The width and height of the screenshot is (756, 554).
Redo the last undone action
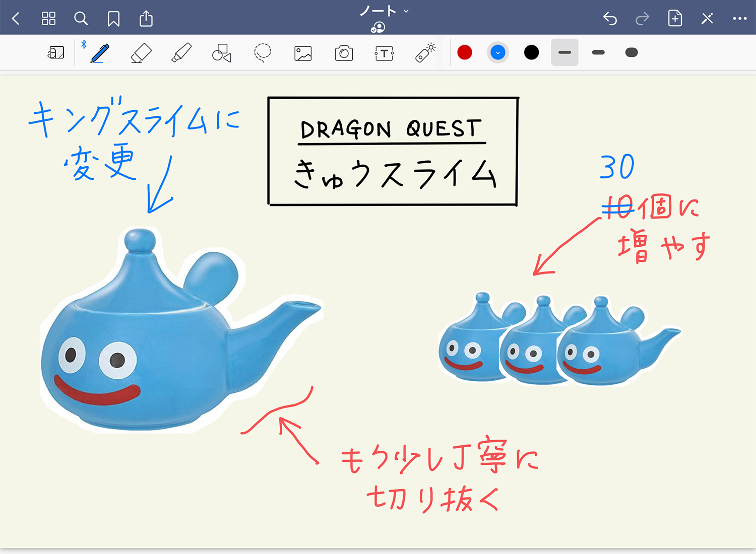pyautogui.click(x=642, y=19)
